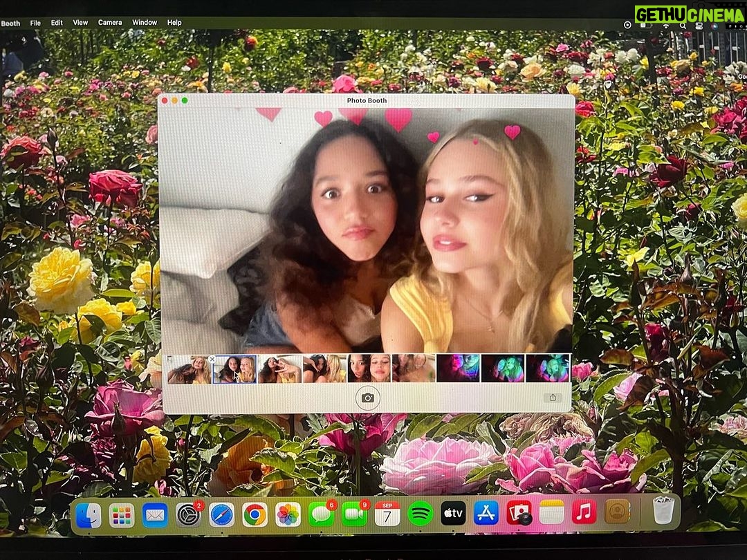Open the Window menu
Screen dimensions: 747x560
145,23
